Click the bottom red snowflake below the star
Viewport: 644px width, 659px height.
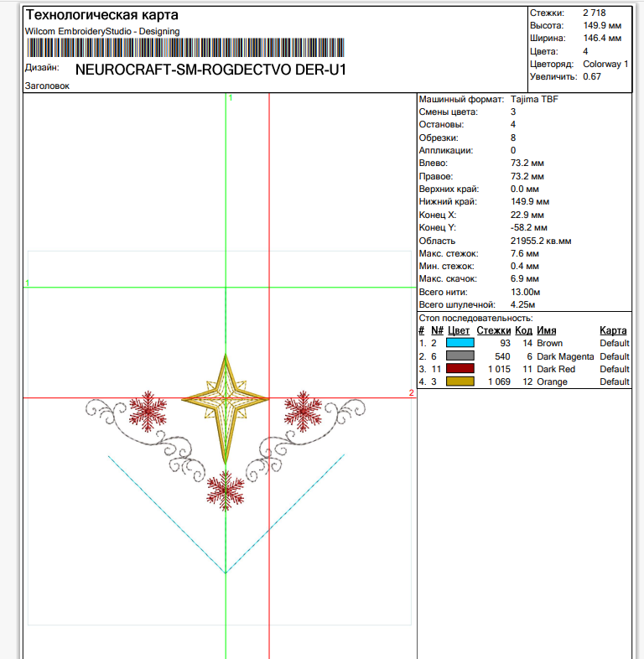click(226, 490)
